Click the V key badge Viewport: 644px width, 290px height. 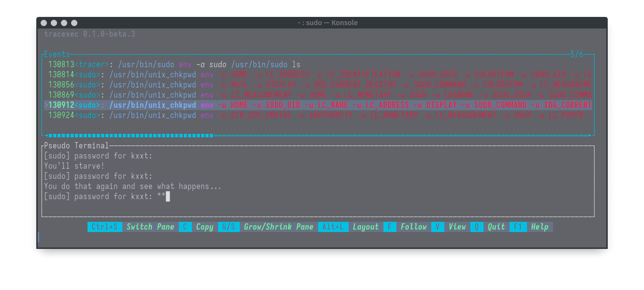[x=438, y=227]
